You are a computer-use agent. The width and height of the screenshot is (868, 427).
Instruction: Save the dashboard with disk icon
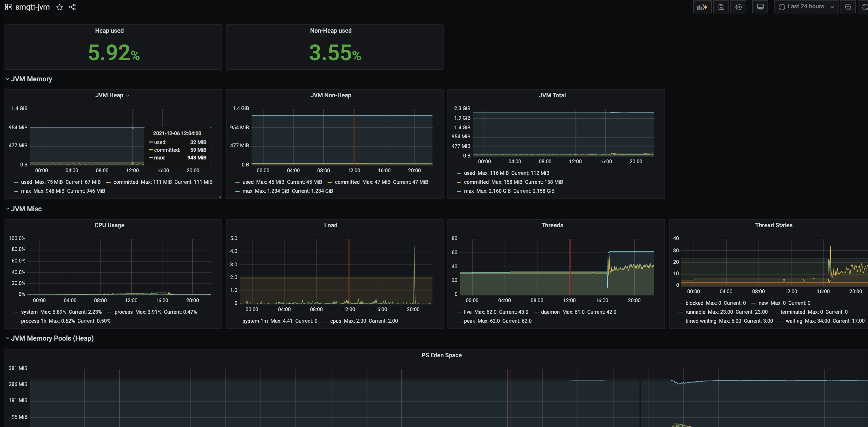721,7
